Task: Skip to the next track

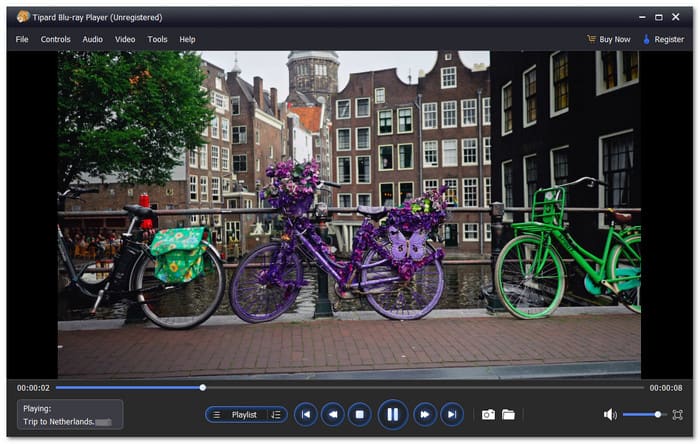Action: (x=452, y=414)
